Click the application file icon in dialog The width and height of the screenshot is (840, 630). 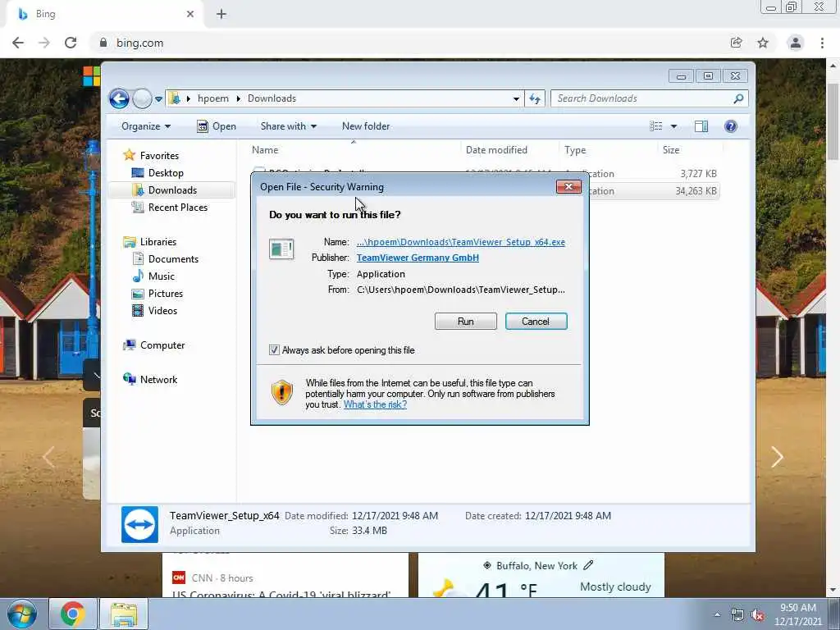281,249
